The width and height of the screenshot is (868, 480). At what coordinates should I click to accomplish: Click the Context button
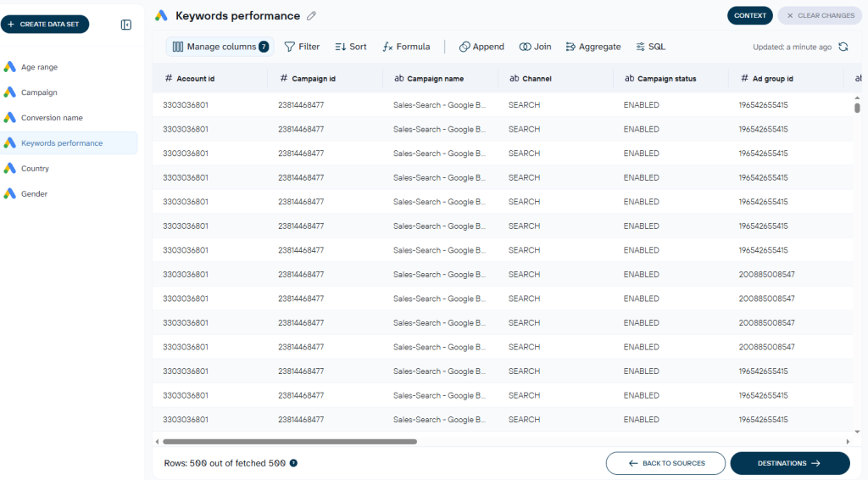click(750, 15)
